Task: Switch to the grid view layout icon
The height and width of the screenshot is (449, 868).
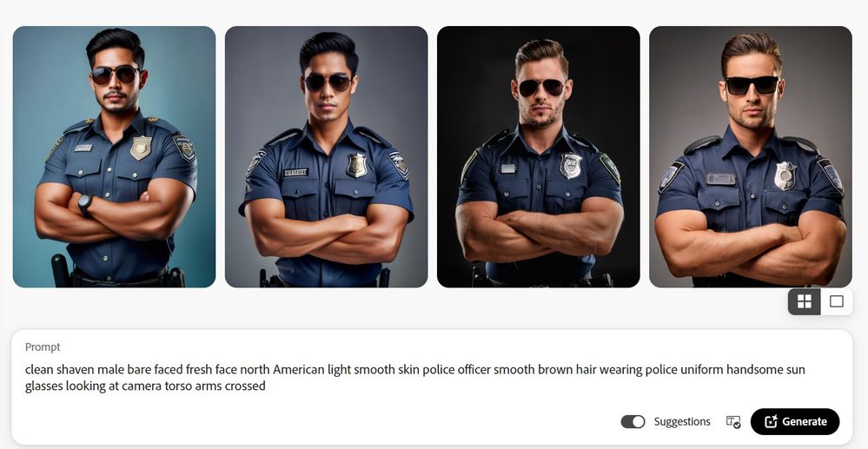Action: click(805, 301)
